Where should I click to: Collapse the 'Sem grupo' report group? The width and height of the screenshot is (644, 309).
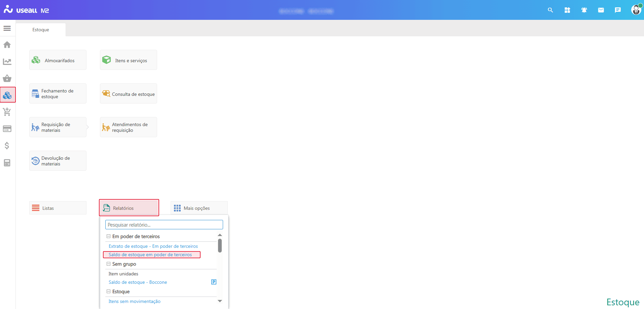click(x=108, y=264)
